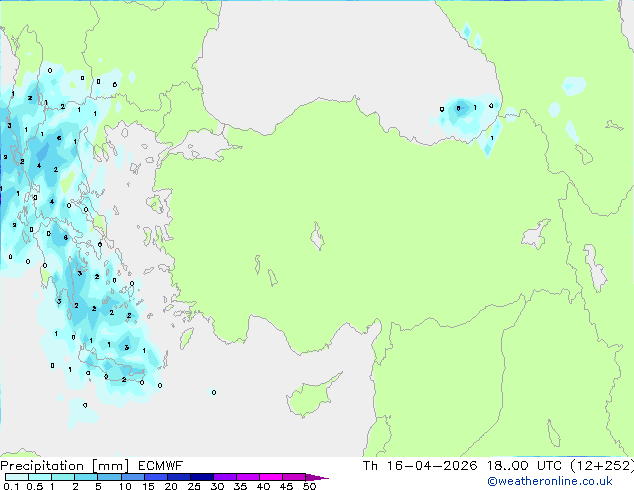Click the '25' legend value
The height and width of the screenshot is (490, 634).
coord(194,486)
